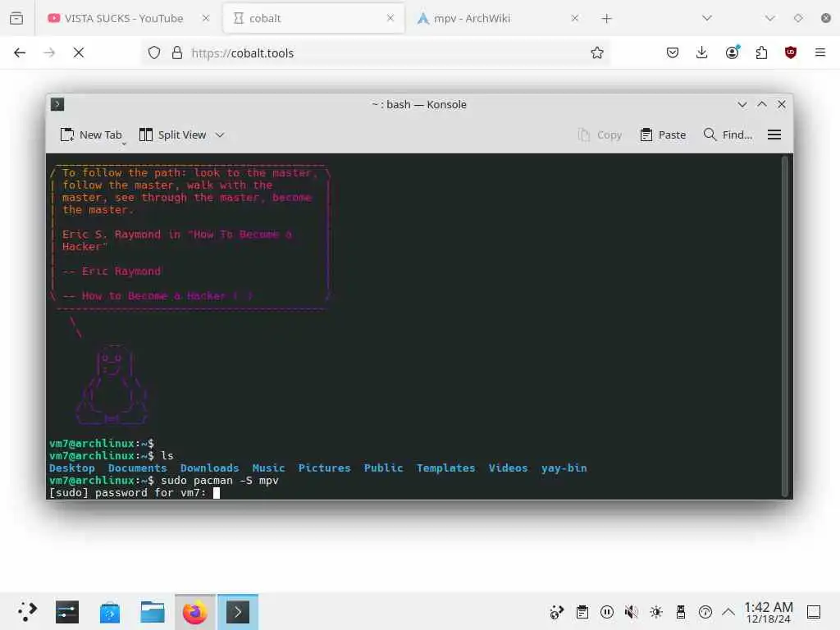
Task: Click the site padlock icon
Action: [x=177, y=52]
